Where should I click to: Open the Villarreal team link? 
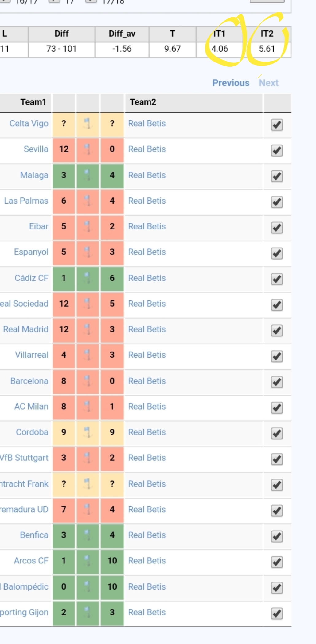[x=32, y=355]
